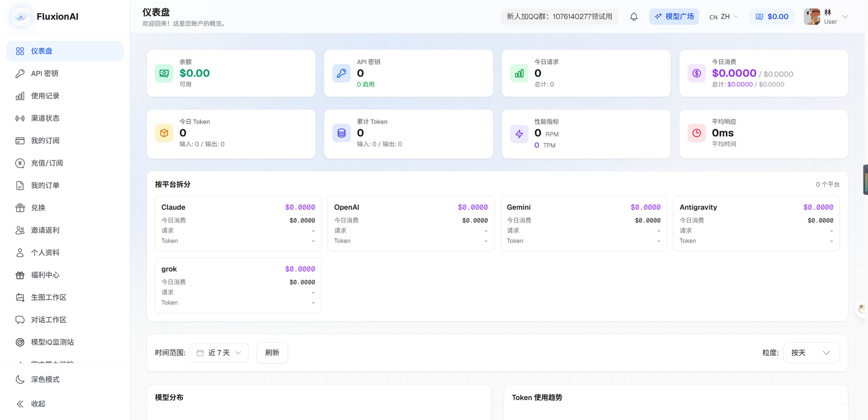Click the bar chart icon beside 使用记录
Screen dimensions: 868x420
pos(20,96)
